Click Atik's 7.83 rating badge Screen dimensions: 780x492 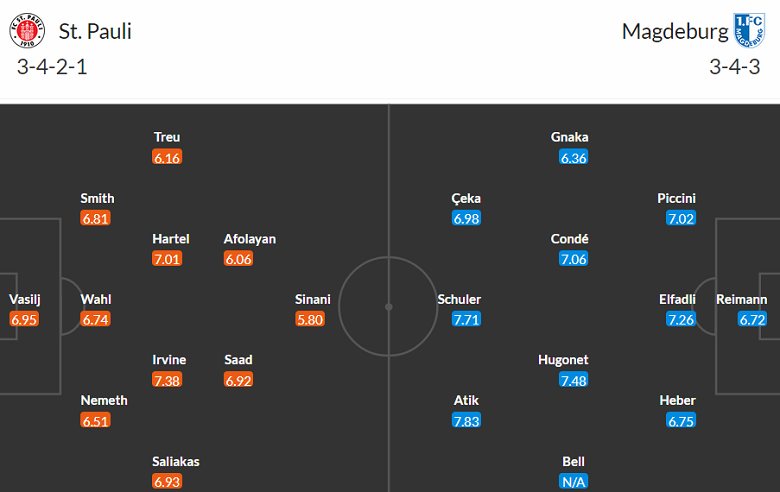[466, 420]
